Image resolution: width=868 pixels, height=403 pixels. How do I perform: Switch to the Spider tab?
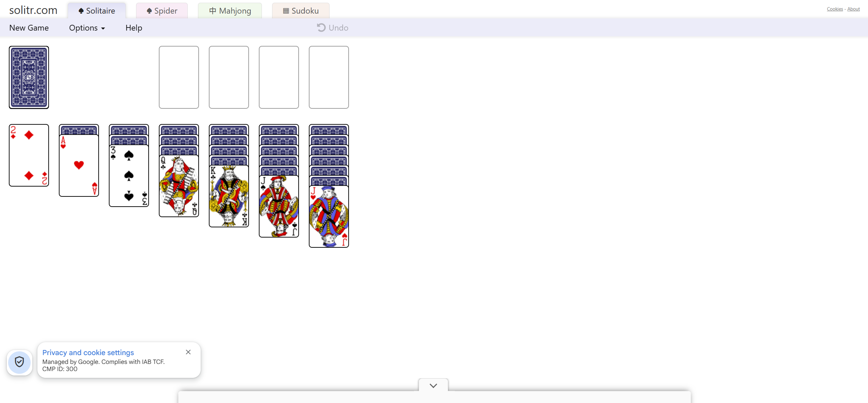point(162,11)
